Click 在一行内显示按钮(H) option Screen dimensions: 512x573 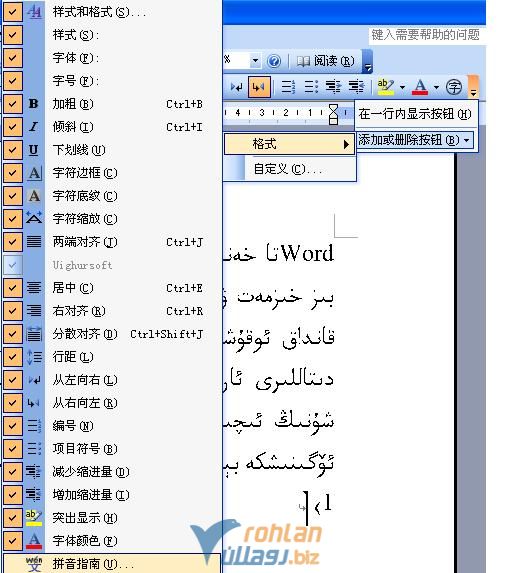pyautogui.click(x=415, y=114)
